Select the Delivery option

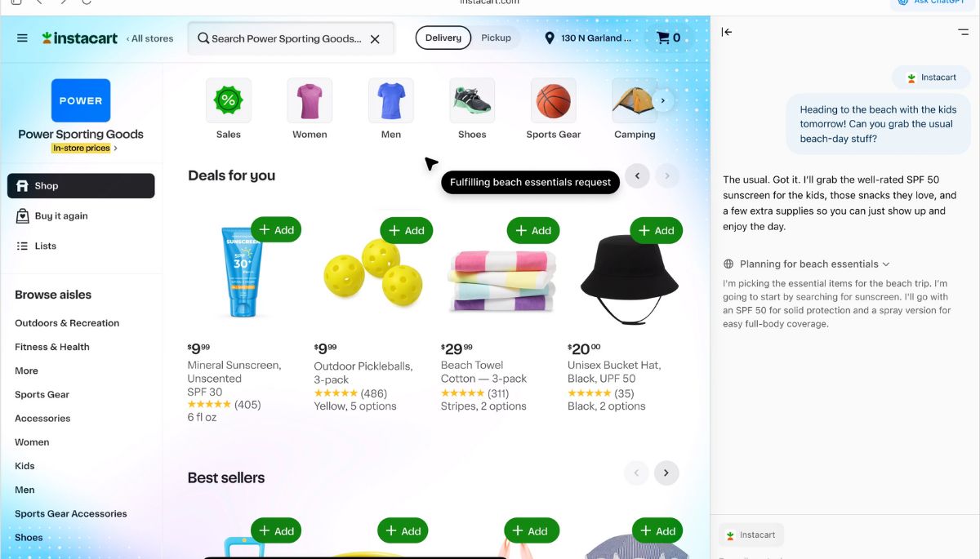click(443, 38)
